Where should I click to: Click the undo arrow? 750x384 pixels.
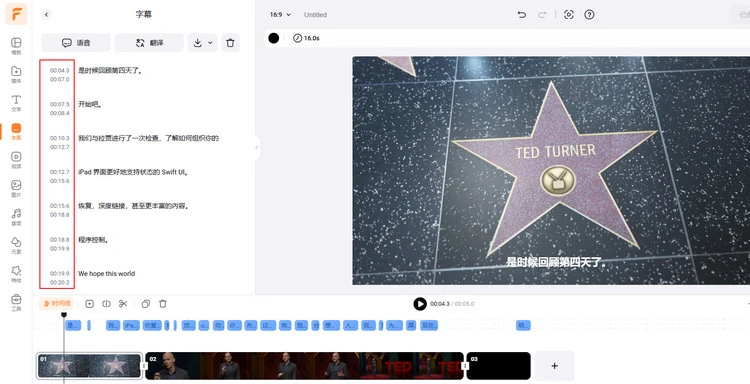tap(522, 15)
